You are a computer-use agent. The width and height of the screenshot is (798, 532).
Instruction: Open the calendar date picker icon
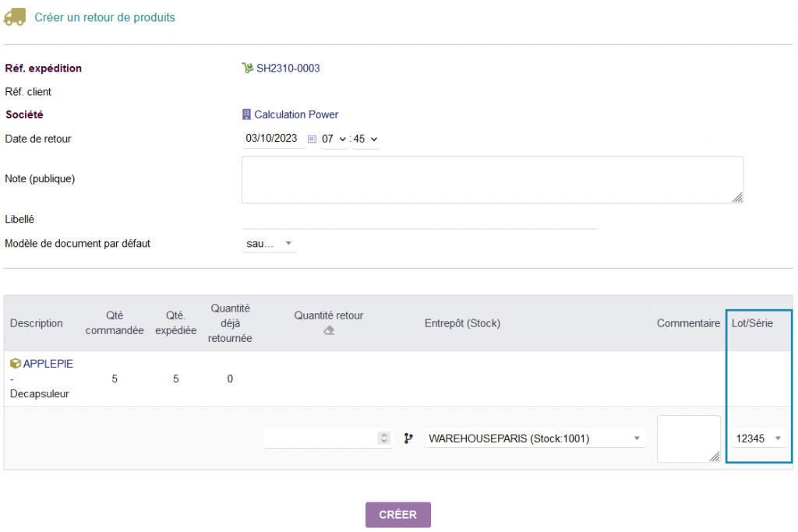coord(312,139)
